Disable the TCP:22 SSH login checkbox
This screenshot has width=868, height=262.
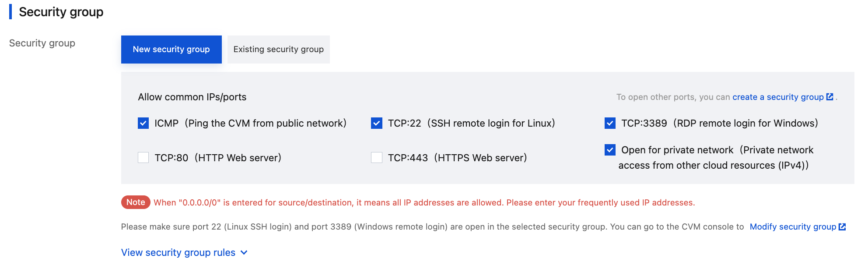(x=377, y=123)
